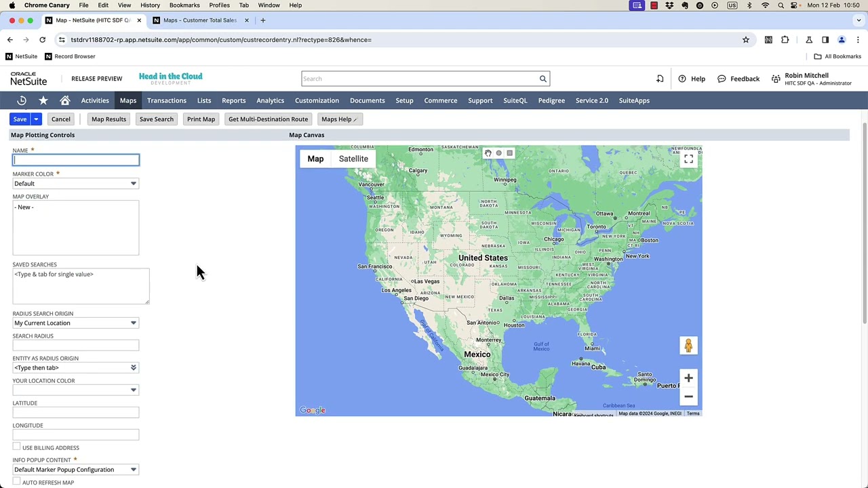Switch to Maps - Customer Total Sales tab
Viewport: 868px width, 488px height.
[200, 20]
